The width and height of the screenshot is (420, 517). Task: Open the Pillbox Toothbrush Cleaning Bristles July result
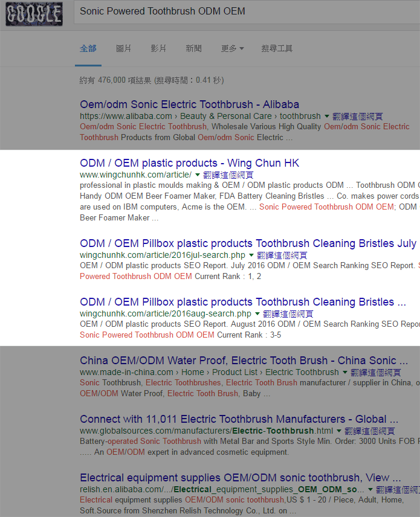pyautogui.click(x=248, y=243)
